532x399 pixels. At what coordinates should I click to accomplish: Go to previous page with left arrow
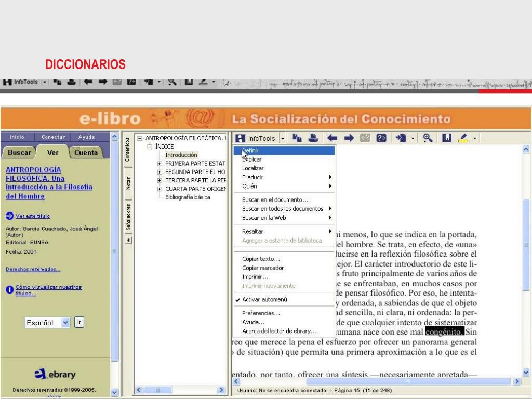(x=331, y=139)
